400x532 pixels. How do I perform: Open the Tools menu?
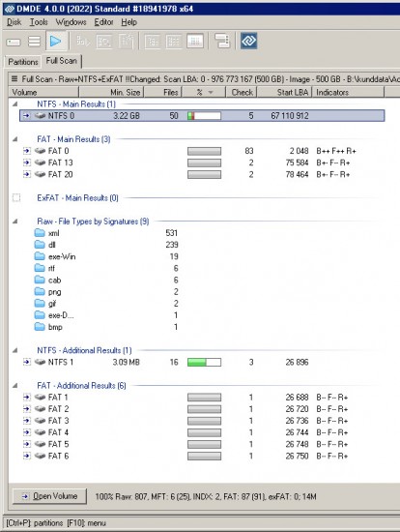click(39, 22)
